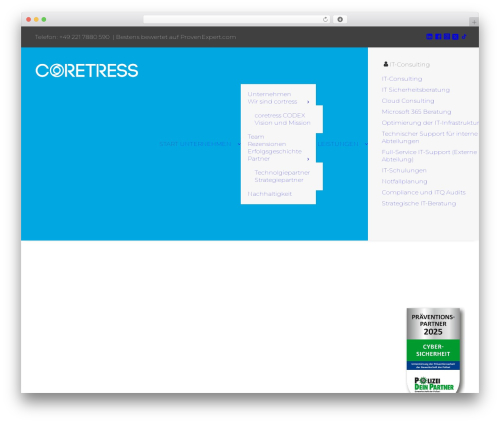Select Unternehmen in the dropdown menu
The image size is (500, 423).
pos(269,94)
